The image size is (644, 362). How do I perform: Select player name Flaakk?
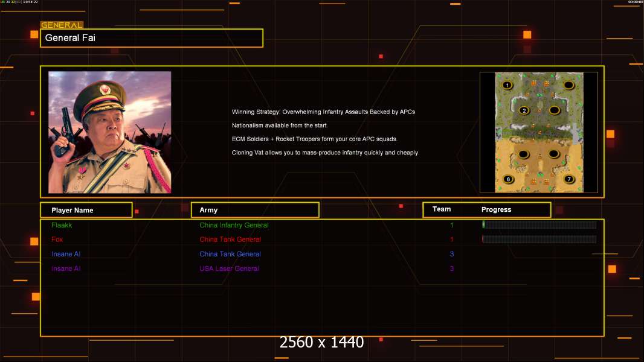(62, 225)
